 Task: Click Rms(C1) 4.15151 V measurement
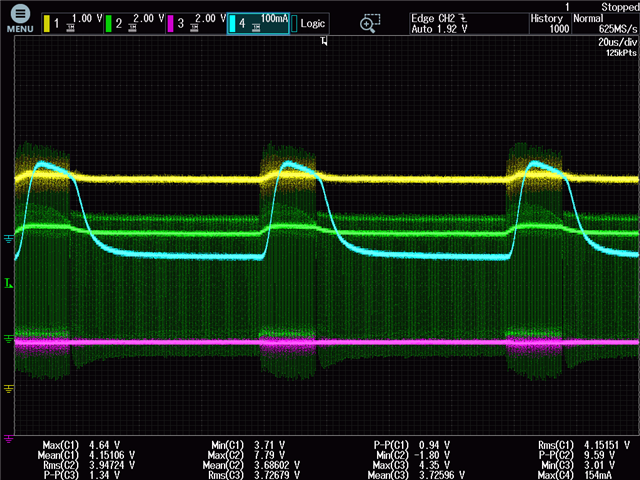pyautogui.click(x=584, y=445)
